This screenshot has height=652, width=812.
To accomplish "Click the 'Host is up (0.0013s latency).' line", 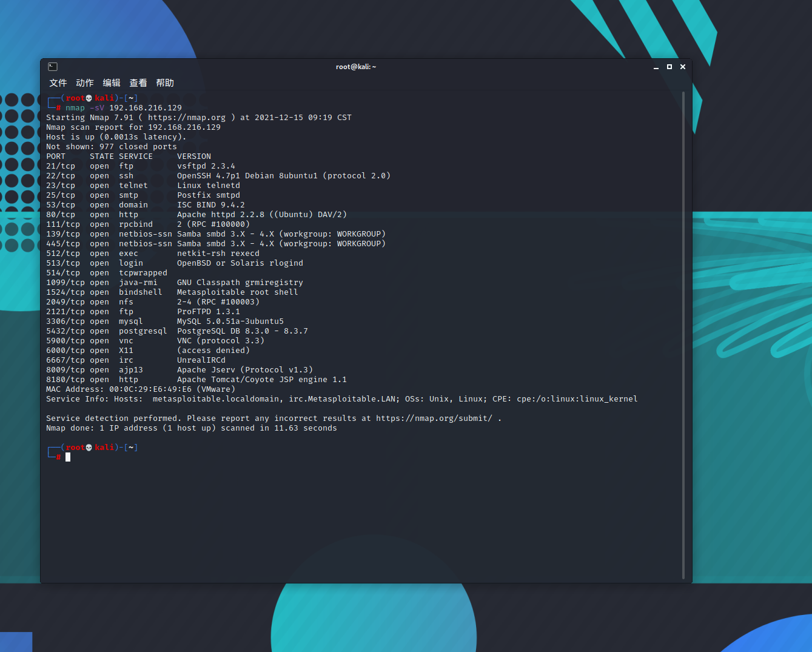I will [x=116, y=137].
